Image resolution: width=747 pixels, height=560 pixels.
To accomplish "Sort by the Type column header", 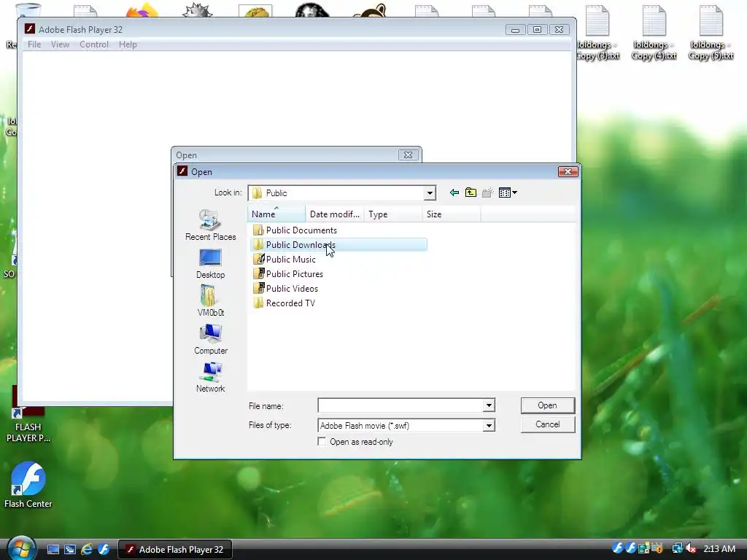I will (x=393, y=214).
